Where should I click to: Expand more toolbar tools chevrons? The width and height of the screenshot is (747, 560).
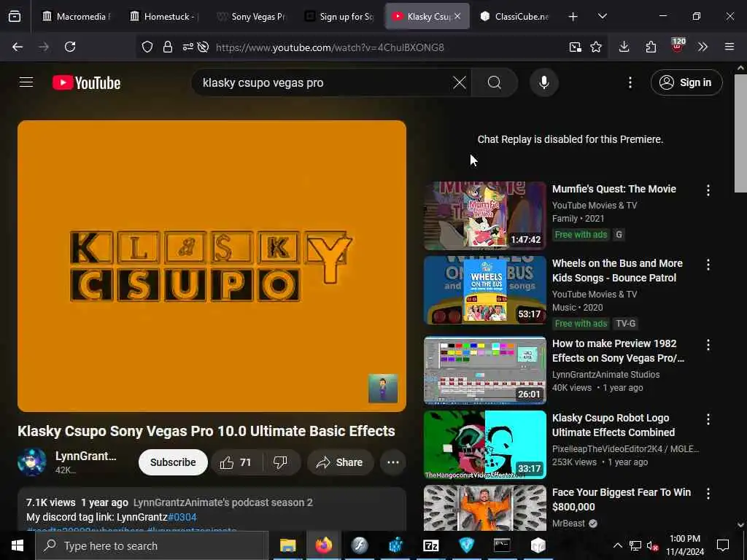[x=703, y=47]
